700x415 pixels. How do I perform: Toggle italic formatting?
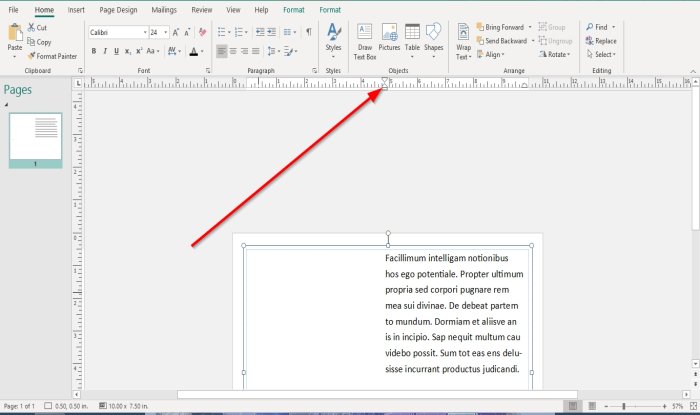[105, 51]
